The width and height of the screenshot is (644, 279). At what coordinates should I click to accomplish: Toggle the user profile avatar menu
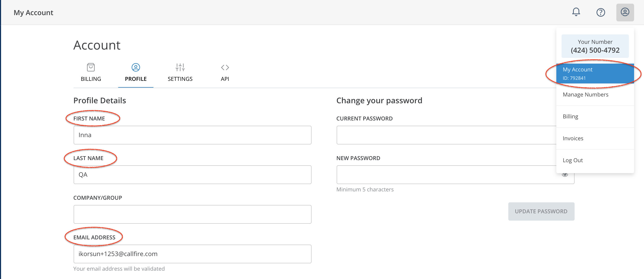coord(625,12)
